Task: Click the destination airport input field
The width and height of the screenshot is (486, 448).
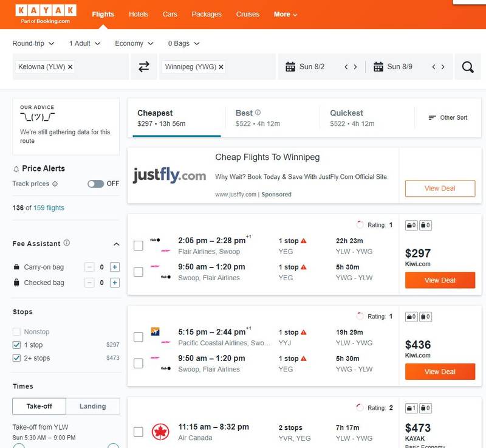Action: (217, 67)
